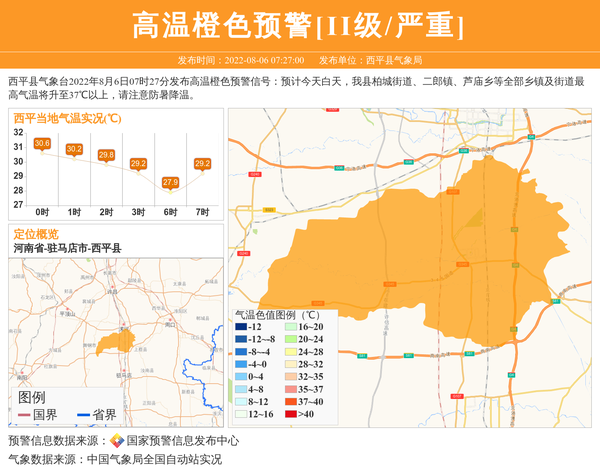
Task: Select the 27.9 lowest temperature marker
Action: 170,182
